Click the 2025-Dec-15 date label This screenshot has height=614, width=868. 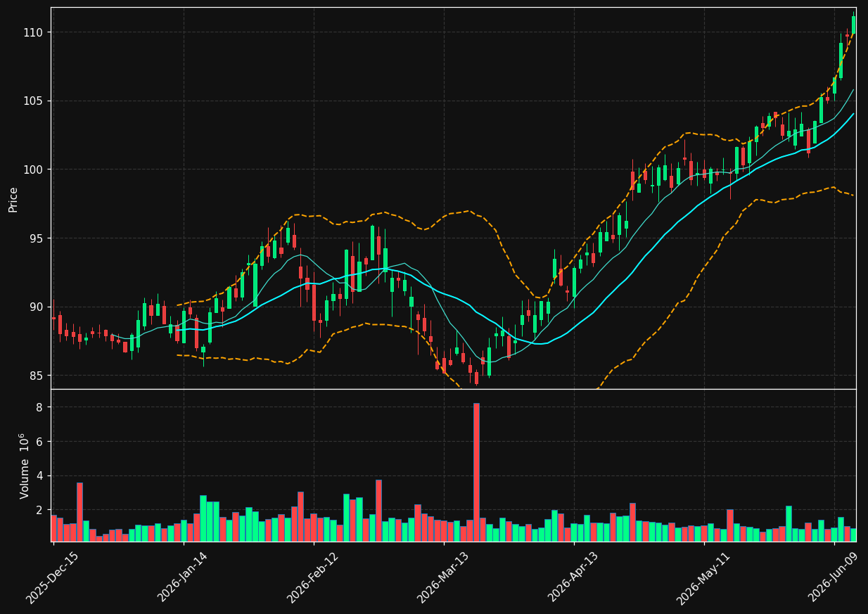[x=52, y=577]
